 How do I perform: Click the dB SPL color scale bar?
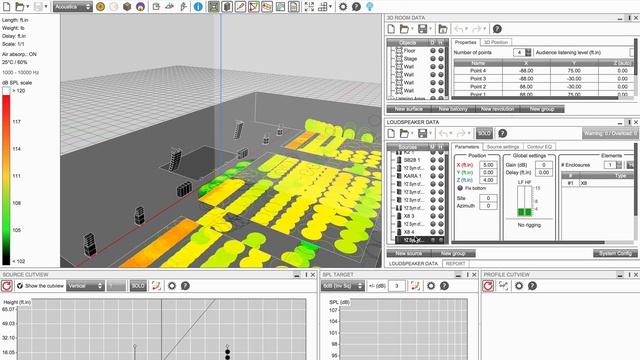click(6, 176)
